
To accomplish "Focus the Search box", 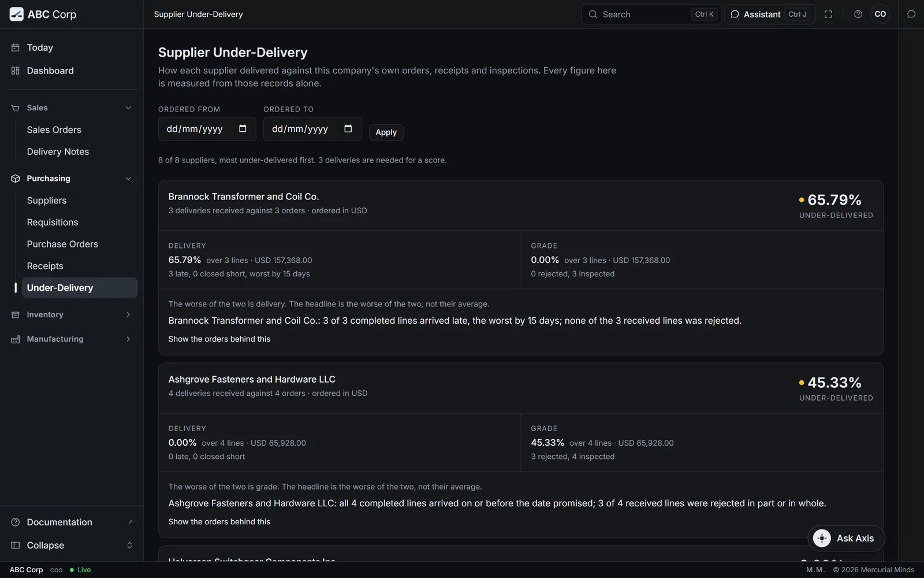I will coord(651,14).
